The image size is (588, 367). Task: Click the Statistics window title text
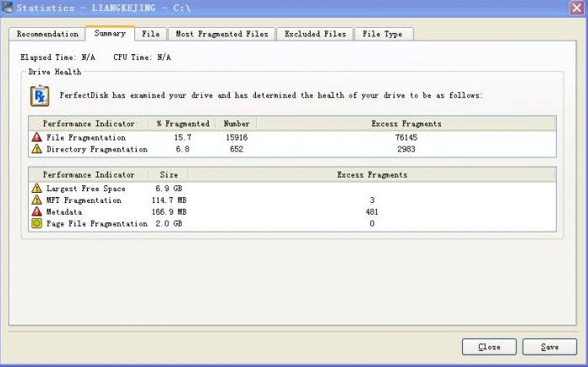[x=104, y=8]
